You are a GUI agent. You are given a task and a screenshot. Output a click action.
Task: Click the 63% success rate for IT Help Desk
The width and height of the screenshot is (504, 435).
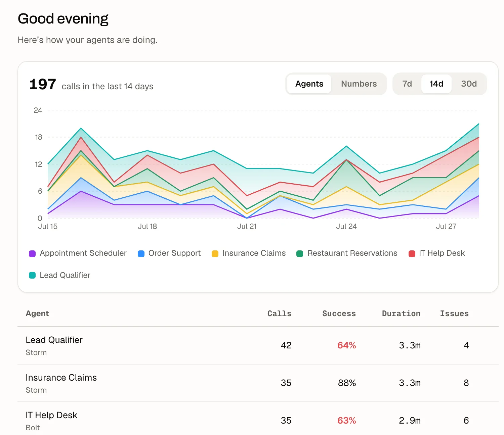pos(346,421)
